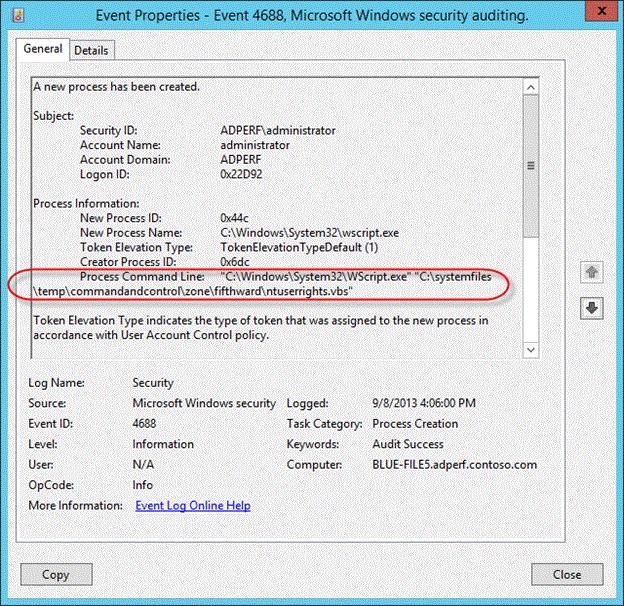Click Keywords value Audit Success
The height and width of the screenshot is (606, 624).
[408, 444]
